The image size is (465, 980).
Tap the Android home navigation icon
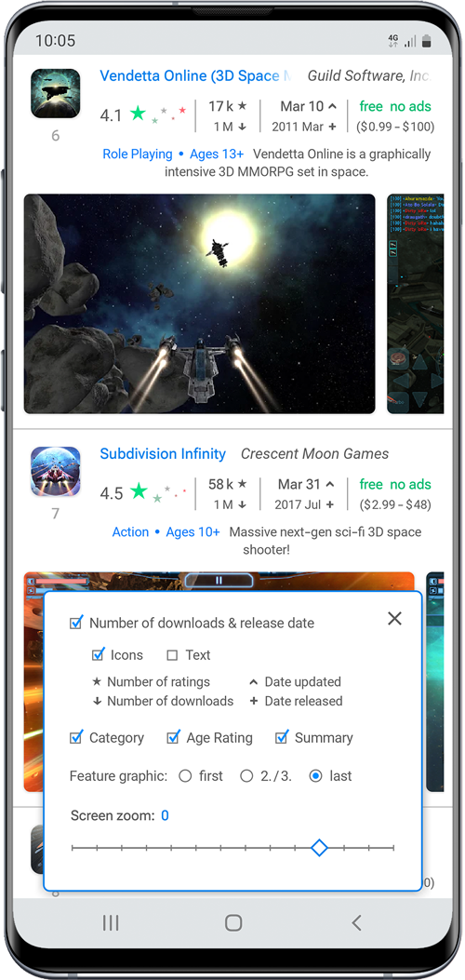point(233,922)
